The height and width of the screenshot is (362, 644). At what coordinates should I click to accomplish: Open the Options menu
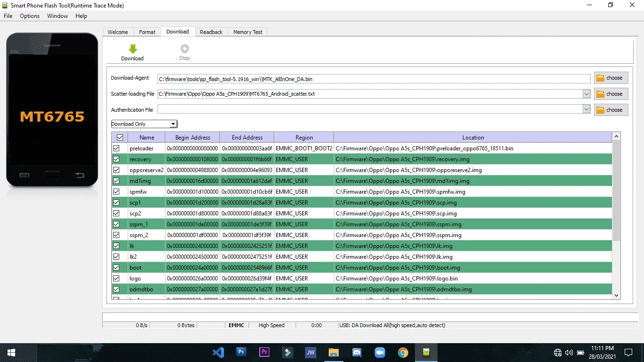click(30, 16)
